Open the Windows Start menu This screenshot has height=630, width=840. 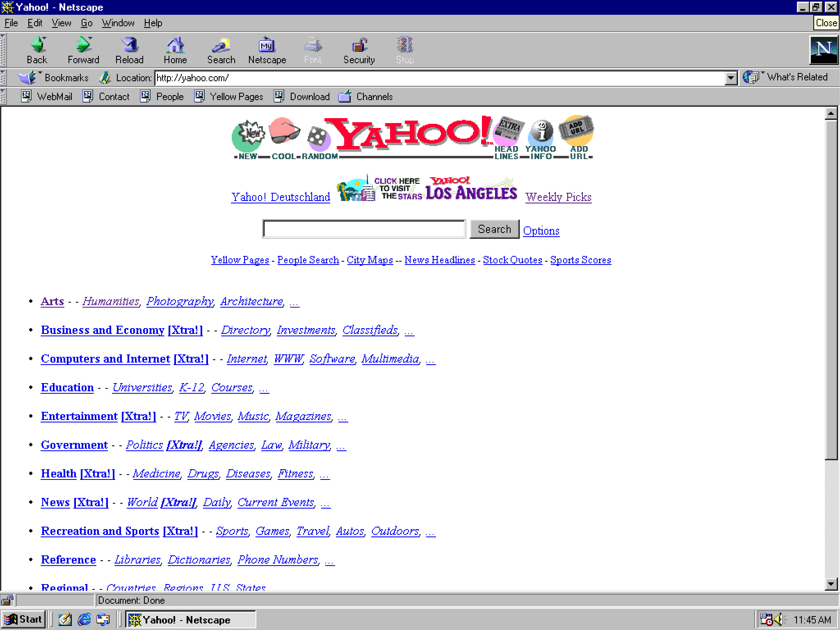click(x=23, y=619)
